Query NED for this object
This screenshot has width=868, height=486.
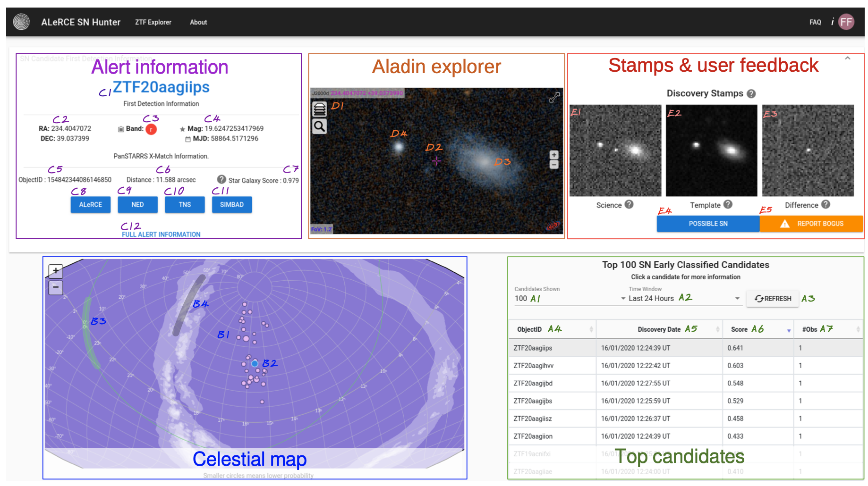coord(137,205)
